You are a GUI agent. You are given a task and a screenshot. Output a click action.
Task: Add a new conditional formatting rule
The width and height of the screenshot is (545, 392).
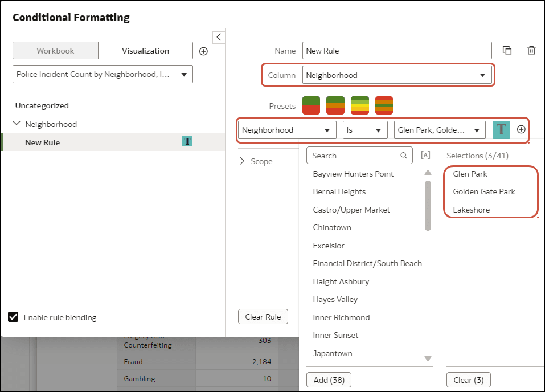[203, 50]
